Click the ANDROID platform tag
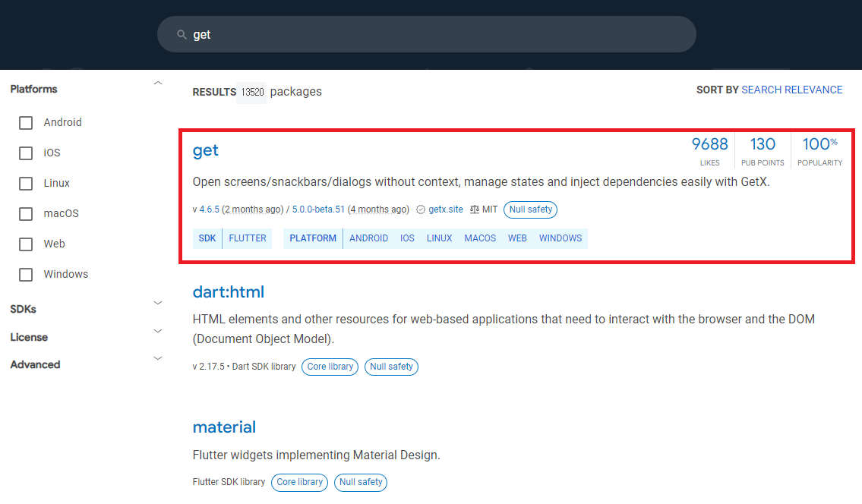Screen dimensions: 862x504 point(369,238)
